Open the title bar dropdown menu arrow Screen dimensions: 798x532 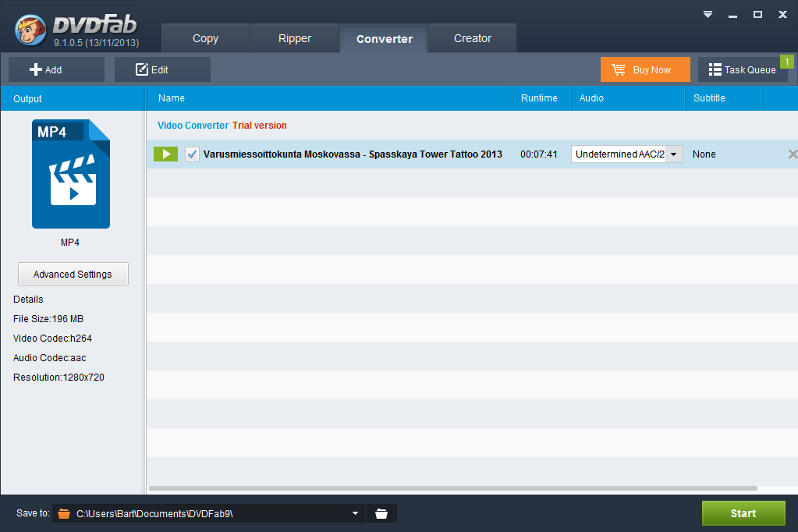pyautogui.click(x=708, y=14)
